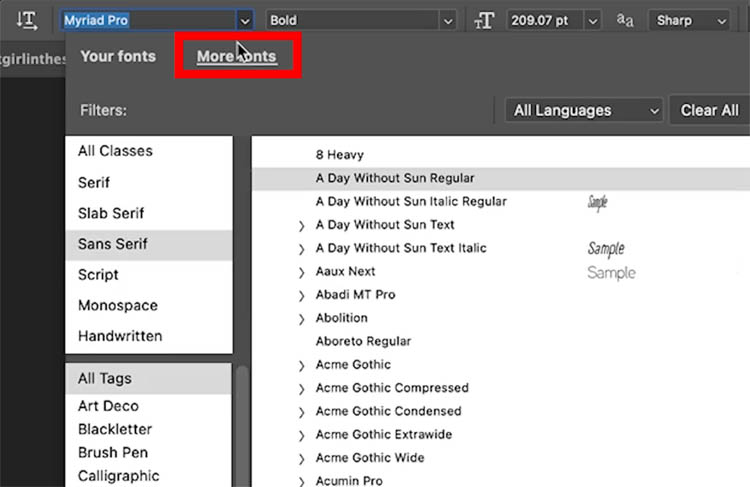Expand the Aaux Next font family

pos(301,272)
